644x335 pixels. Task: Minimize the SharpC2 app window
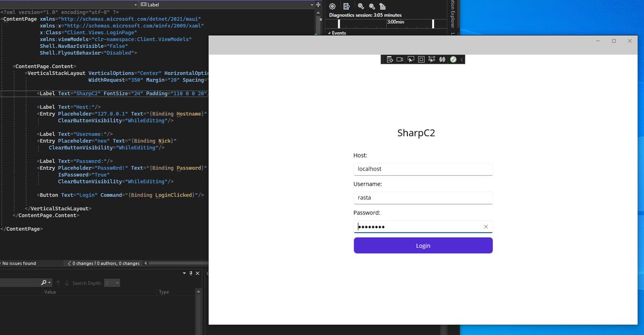598,41
